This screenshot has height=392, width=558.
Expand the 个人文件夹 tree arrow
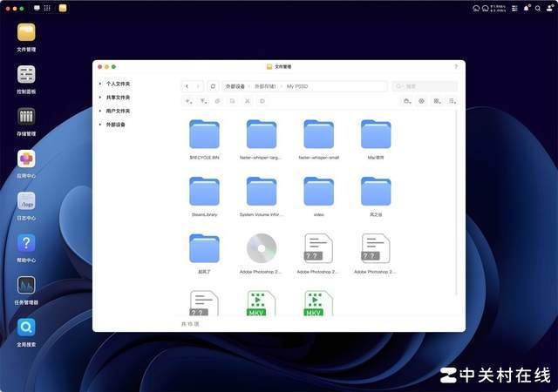(100, 84)
